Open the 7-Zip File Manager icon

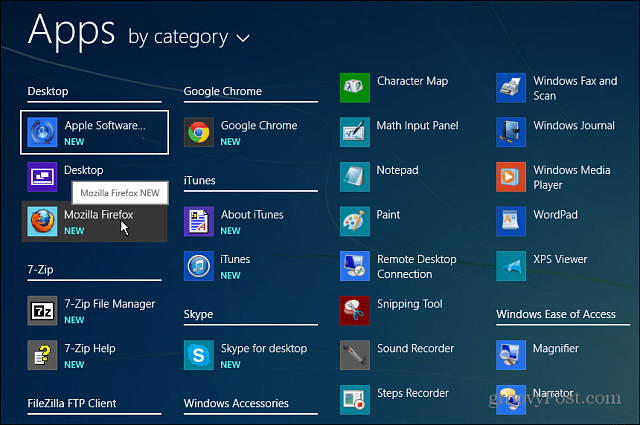coord(42,311)
